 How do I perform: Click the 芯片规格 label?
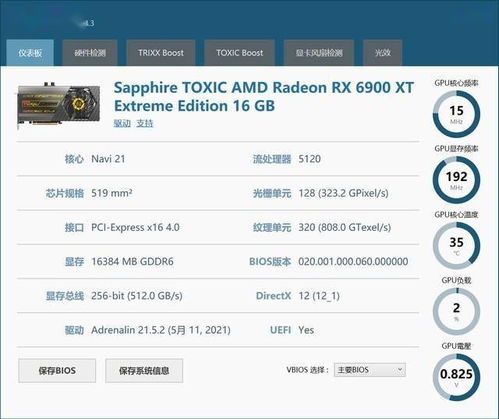pos(65,193)
